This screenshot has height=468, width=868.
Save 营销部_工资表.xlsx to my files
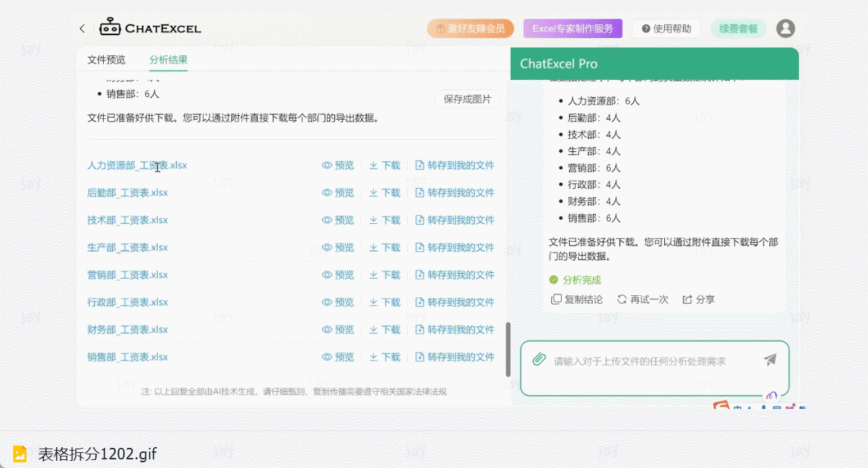[x=455, y=275]
